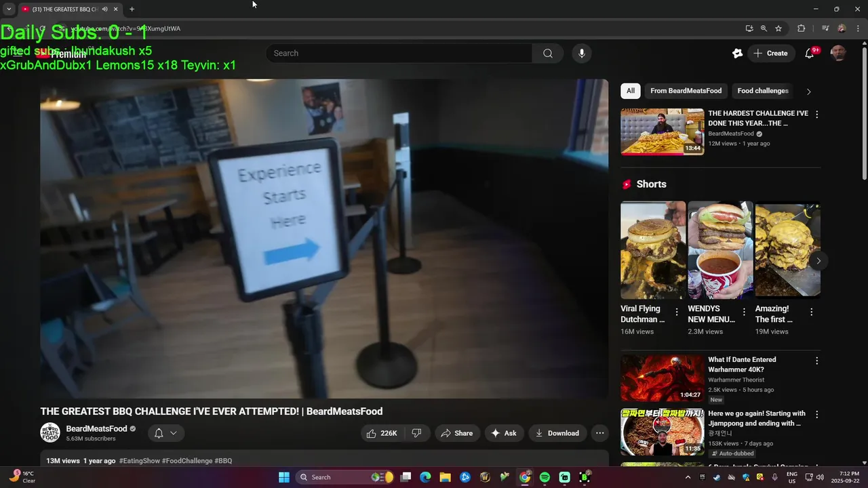868x488 pixels.
Task: Click install app icon in address bar
Action: tap(749, 28)
